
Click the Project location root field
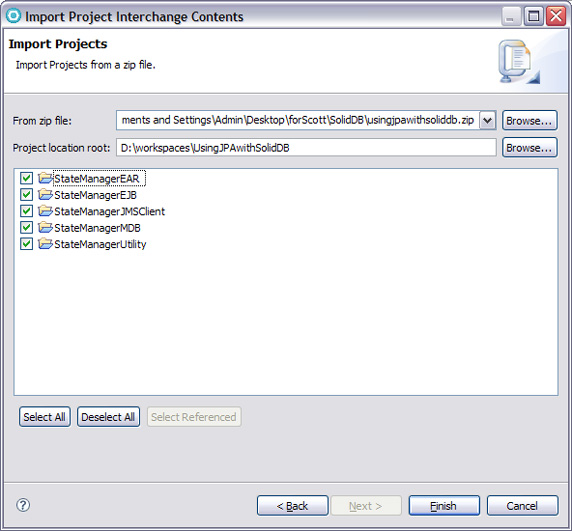click(306, 148)
